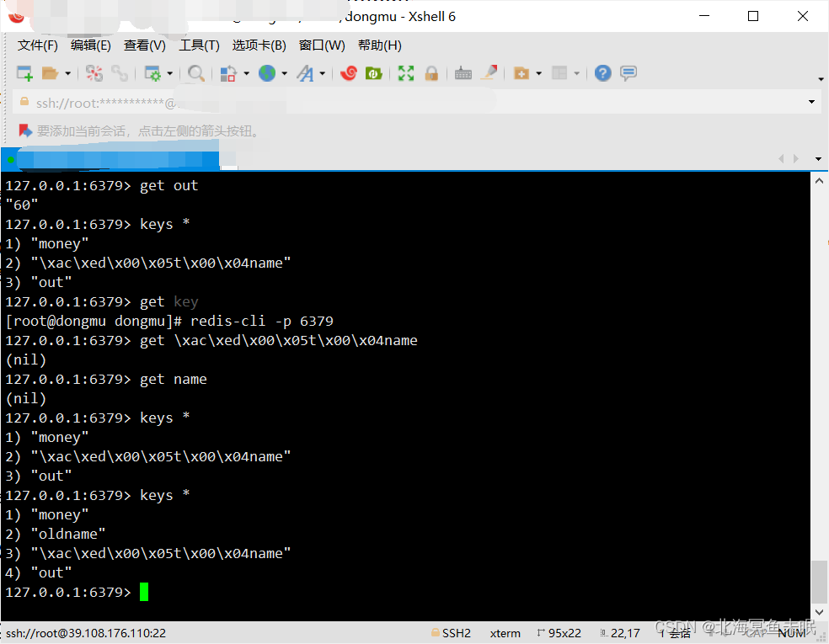Click the Color scheme icon

[228, 73]
